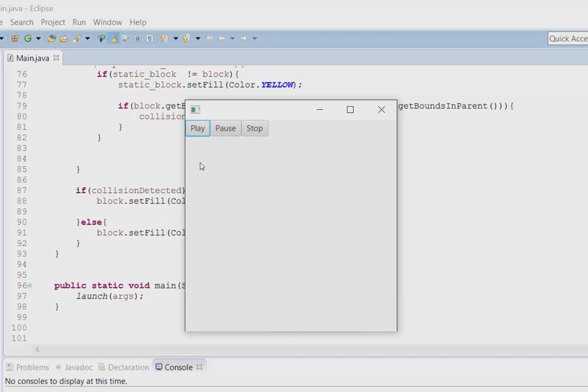Click the Forward navigation arrow icon
This screenshot has width=588, height=392.
coord(244,38)
